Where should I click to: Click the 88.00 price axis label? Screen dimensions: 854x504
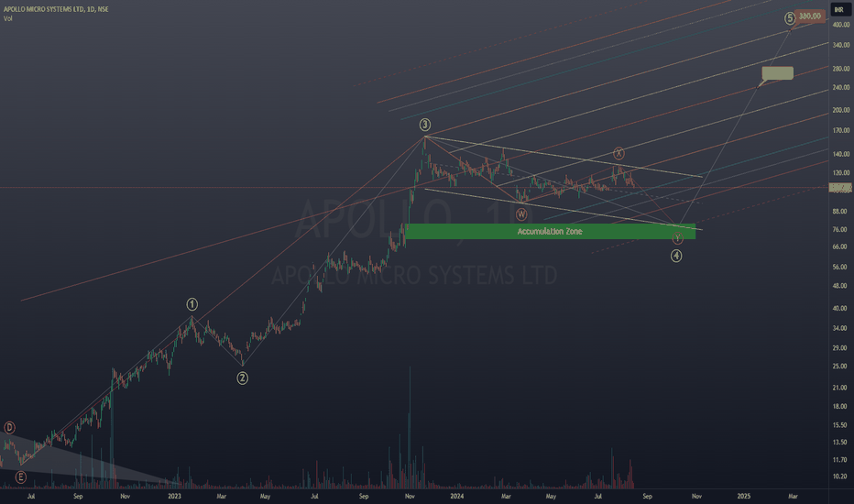click(x=839, y=212)
